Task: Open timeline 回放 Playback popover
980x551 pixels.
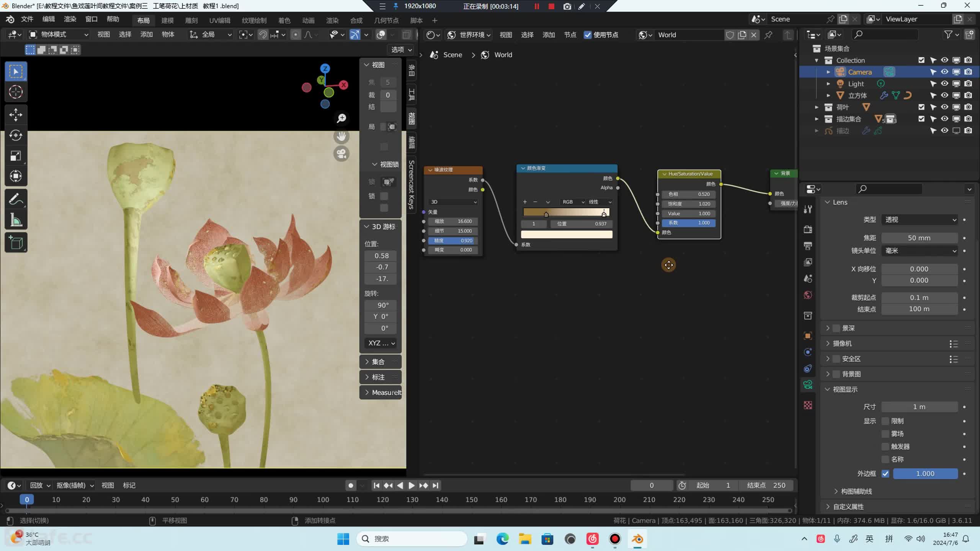Action: [40, 485]
